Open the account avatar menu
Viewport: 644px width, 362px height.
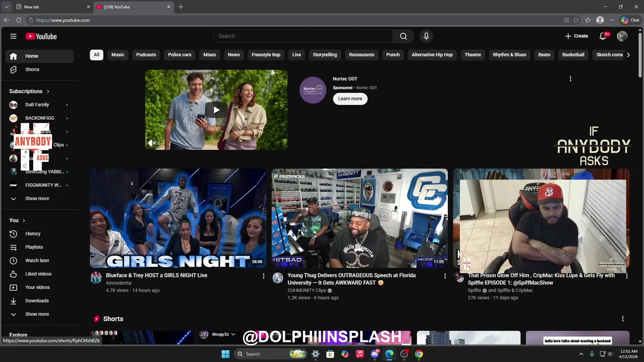coord(622,36)
